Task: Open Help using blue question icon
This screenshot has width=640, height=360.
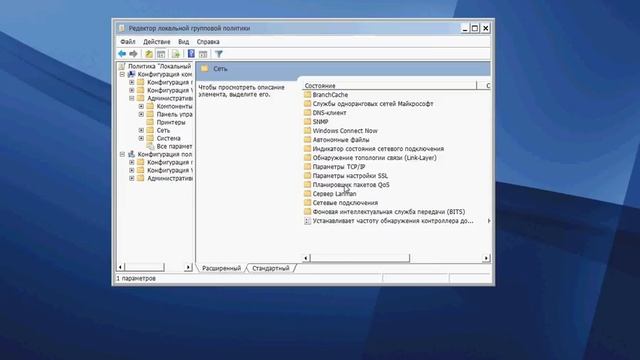Action: point(191,53)
